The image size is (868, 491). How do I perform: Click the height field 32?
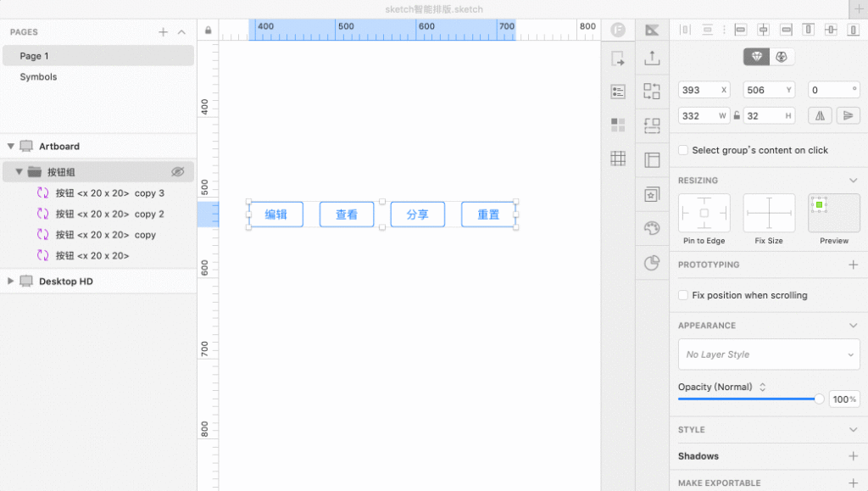(x=769, y=115)
